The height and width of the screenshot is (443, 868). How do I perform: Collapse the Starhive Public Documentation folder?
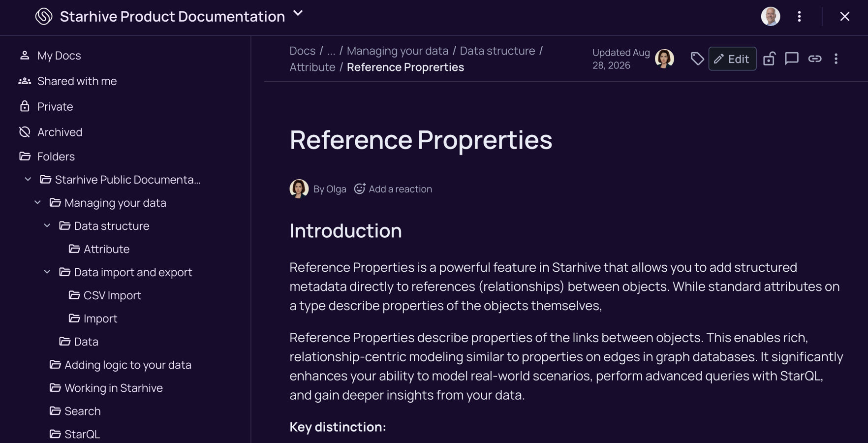[28, 180]
